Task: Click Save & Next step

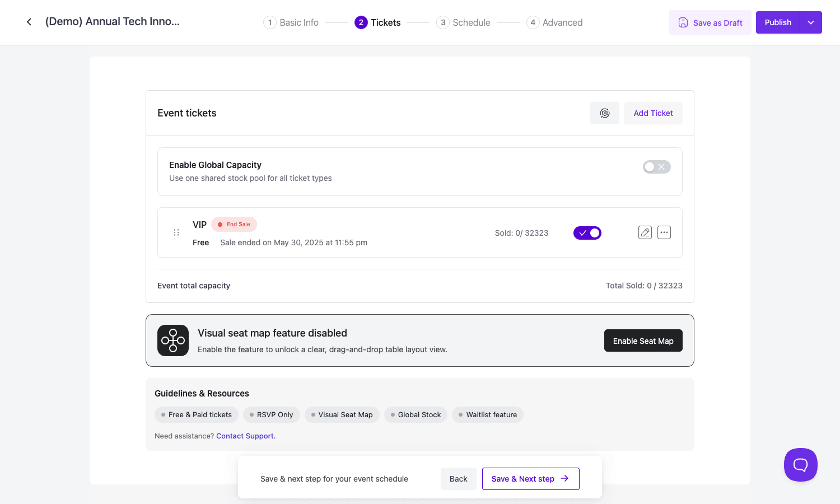Action: (531, 479)
